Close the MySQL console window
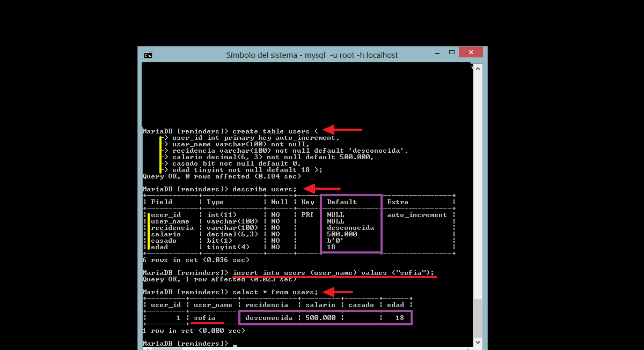This screenshot has height=350, width=644. pyautogui.click(x=471, y=53)
